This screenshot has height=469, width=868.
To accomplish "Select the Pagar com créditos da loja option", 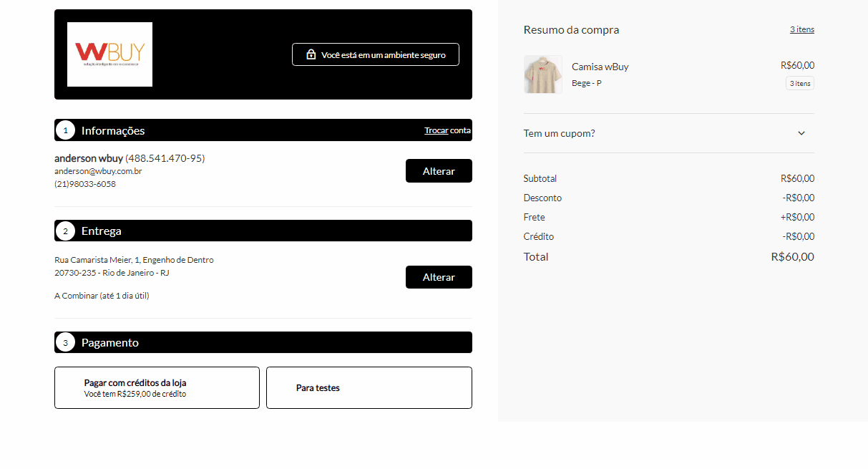I will click(157, 387).
